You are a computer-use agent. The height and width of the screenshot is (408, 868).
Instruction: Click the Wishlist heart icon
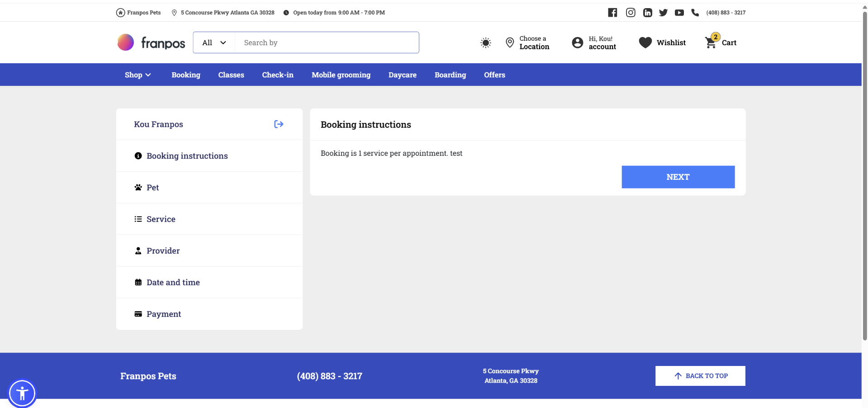click(x=645, y=42)
